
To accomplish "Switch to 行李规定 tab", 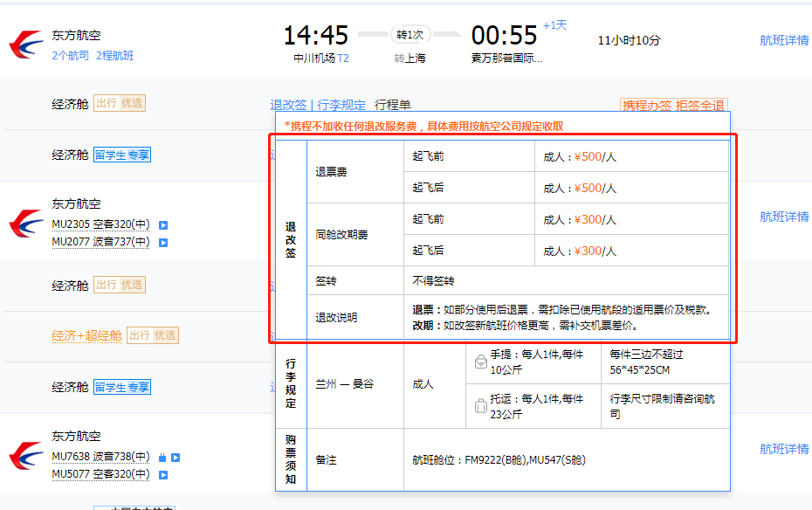I will 341,105.
